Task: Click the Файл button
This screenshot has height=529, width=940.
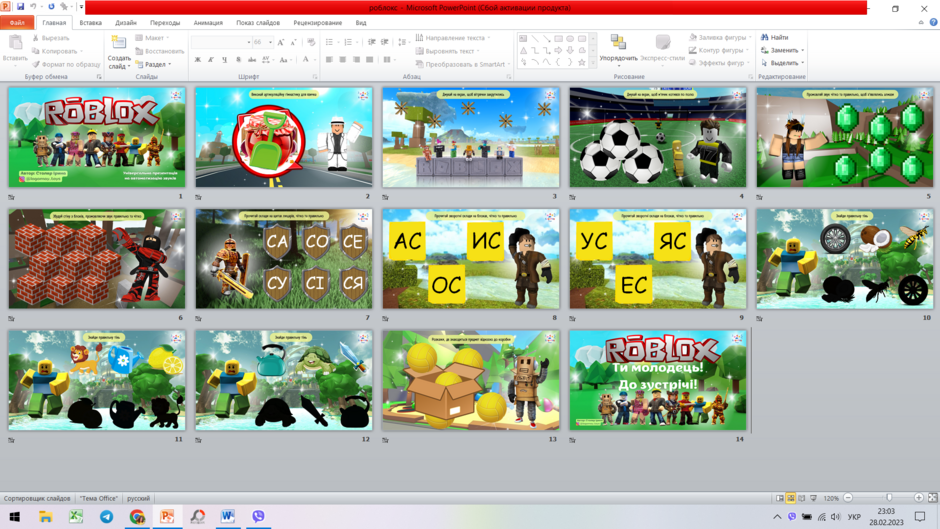Action: pos(17,23)
